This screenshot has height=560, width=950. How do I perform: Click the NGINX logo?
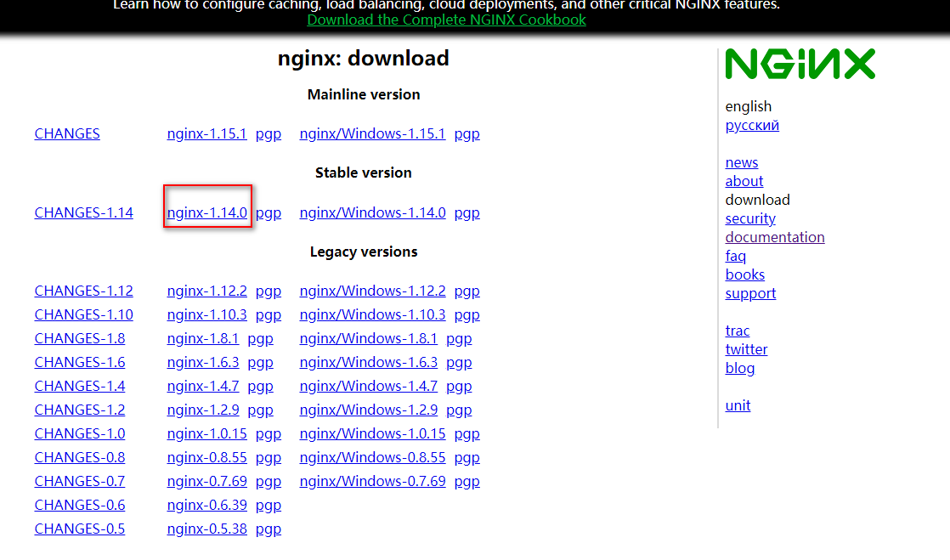tap(800, 65)
